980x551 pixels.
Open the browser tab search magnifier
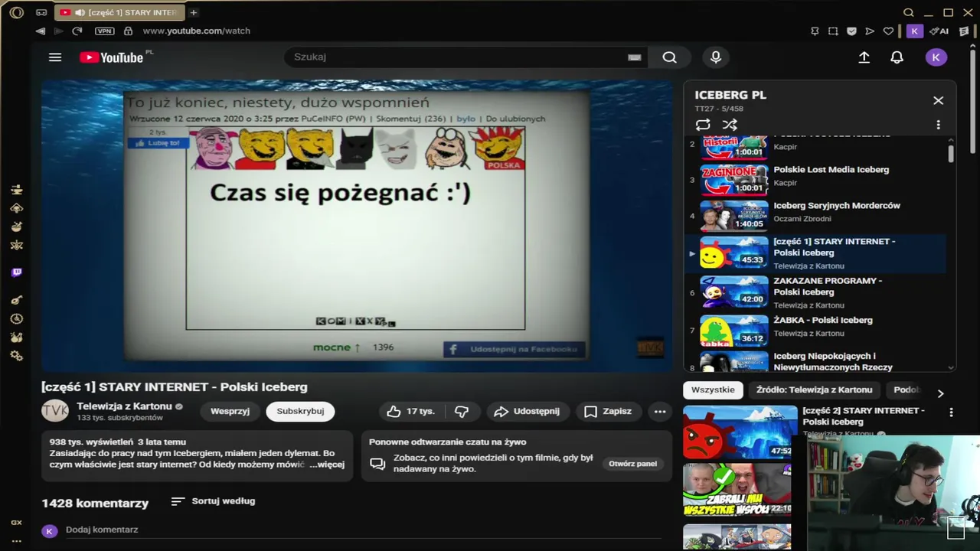coord(909,13)
